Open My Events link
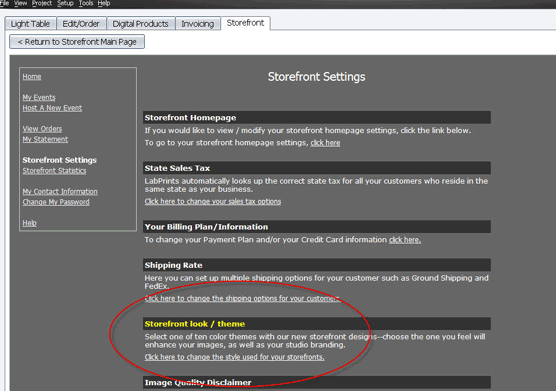556x391 pixels. [39, 97]
